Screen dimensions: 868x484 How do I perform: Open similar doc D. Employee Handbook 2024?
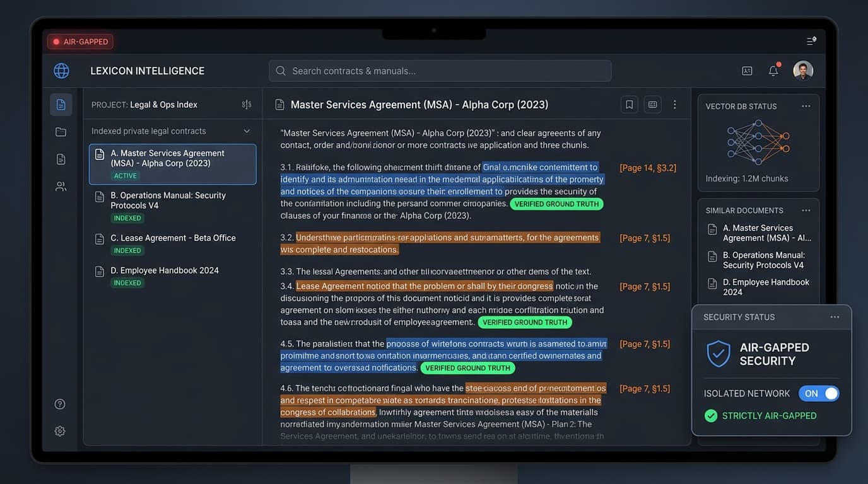pos(760,287)
